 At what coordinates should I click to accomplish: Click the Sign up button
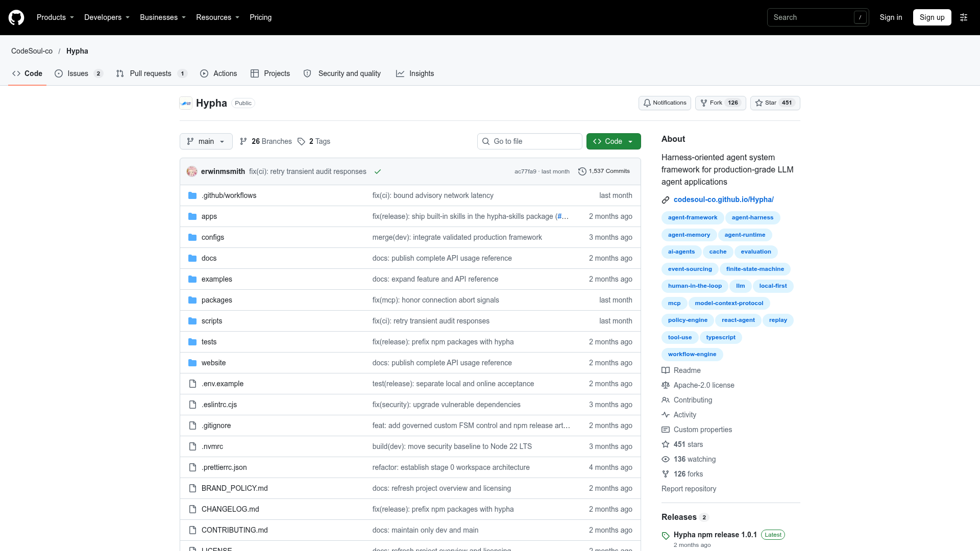932,17
